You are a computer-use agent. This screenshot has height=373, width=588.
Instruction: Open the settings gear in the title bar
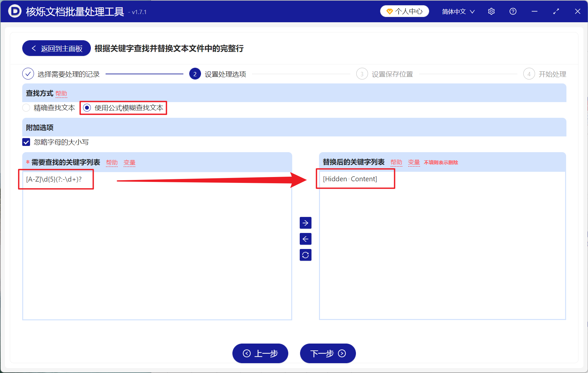491,11
